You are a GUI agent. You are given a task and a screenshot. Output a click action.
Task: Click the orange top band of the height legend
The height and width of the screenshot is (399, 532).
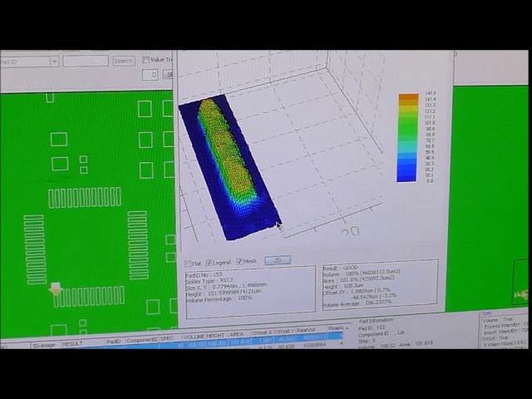(408, 97)
